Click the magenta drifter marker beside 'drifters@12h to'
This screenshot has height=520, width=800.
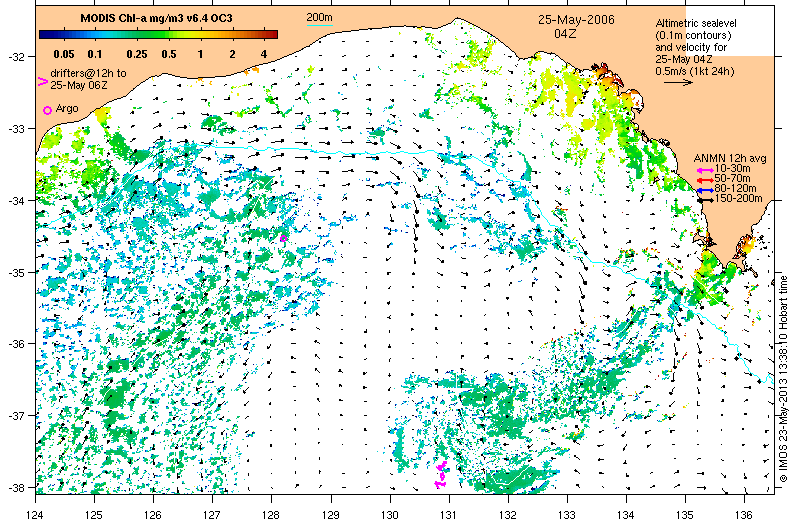pos(43,81)
